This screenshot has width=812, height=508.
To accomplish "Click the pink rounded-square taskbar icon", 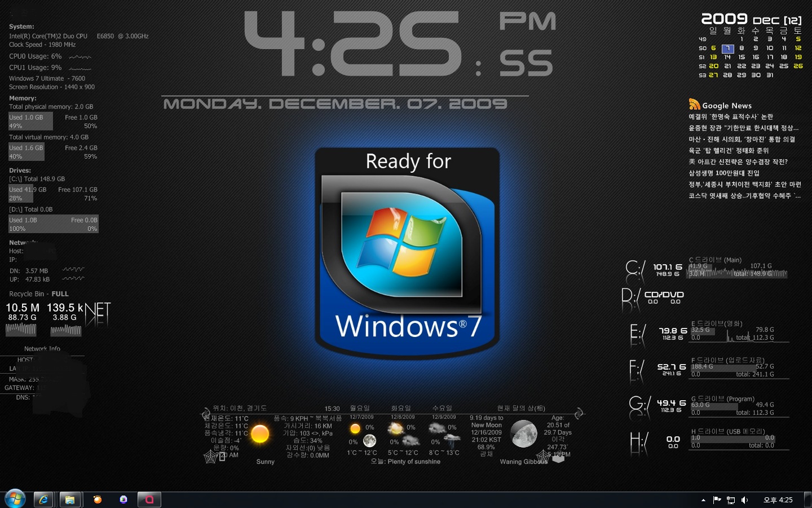I will pos(149,500).
